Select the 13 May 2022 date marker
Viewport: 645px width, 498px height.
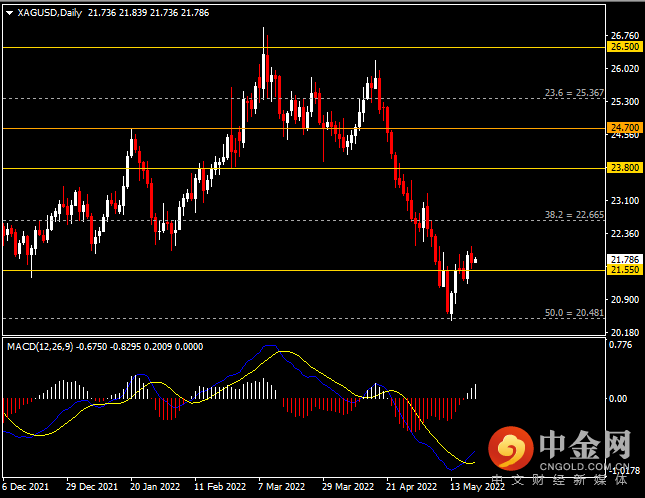477,486
